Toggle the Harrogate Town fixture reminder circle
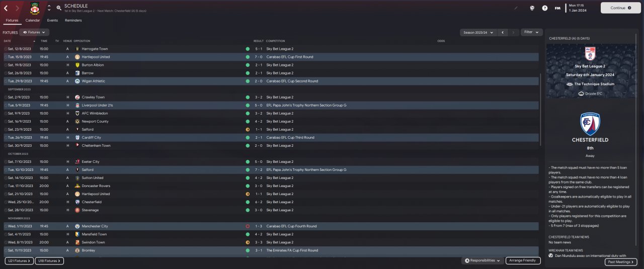This screenshot has width=644, height=269. [x=6, y=49]
